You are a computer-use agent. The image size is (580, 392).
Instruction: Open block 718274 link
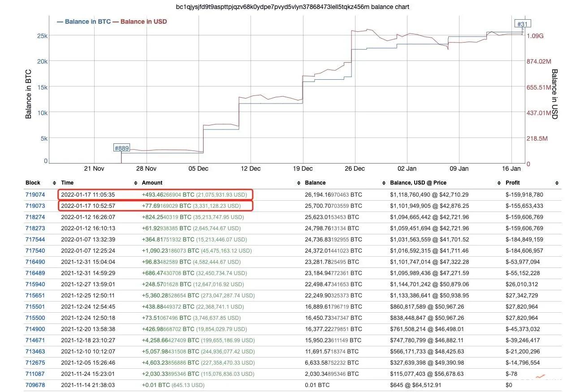[35, 217]
